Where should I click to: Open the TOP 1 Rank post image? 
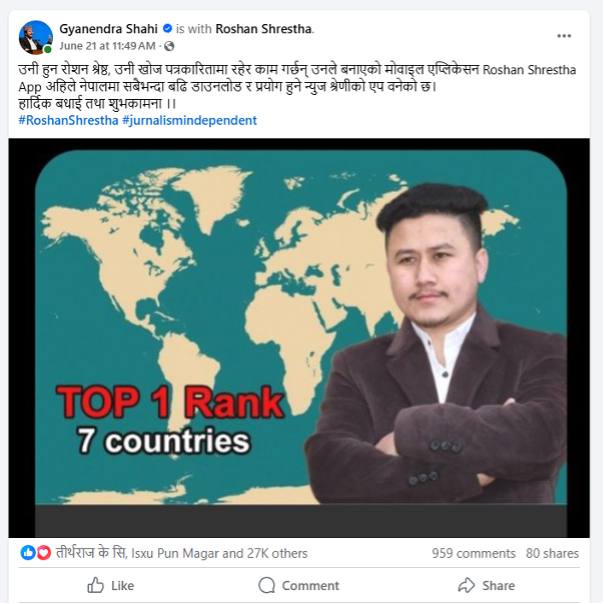point(299,338)
